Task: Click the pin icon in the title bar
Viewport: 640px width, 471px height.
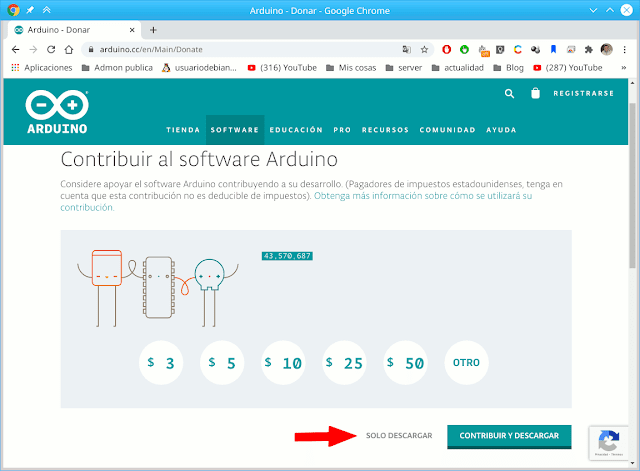Action: [30, 10]
